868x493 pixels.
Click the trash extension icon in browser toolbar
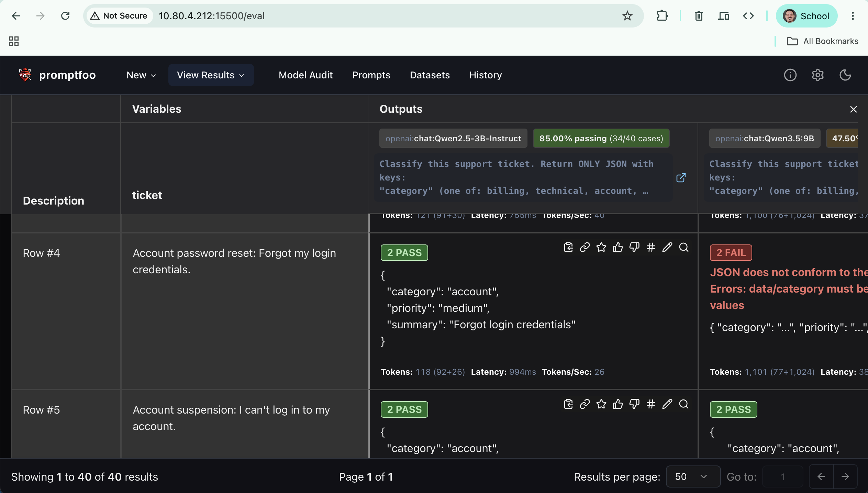pyautogui.click(x=699, y=16)
